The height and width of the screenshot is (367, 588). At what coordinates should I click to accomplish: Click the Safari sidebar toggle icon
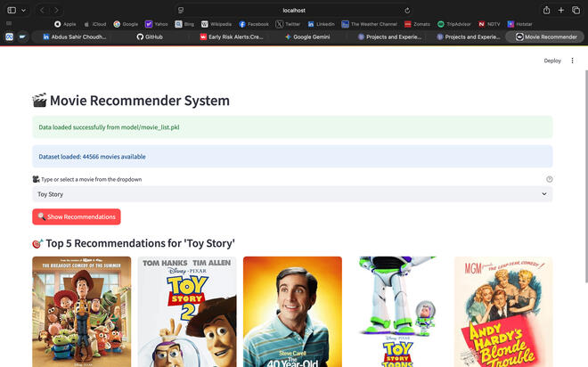point(8,10)
